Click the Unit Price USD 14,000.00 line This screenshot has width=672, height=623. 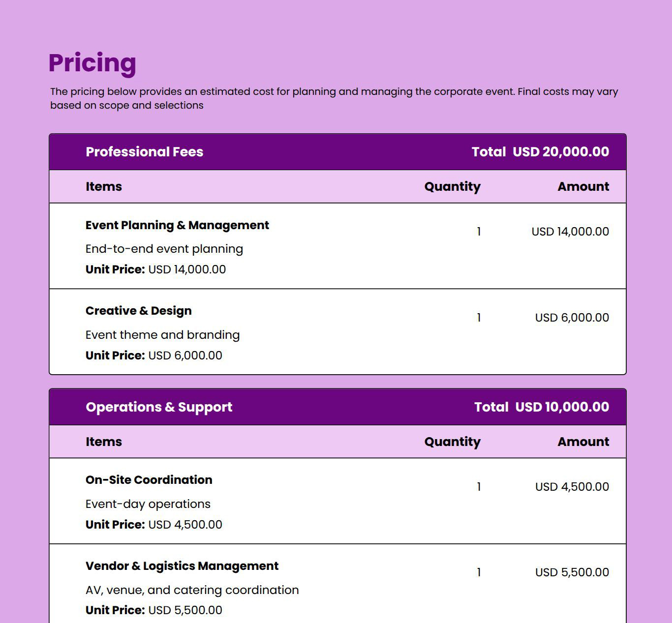[x=155, y=269]
